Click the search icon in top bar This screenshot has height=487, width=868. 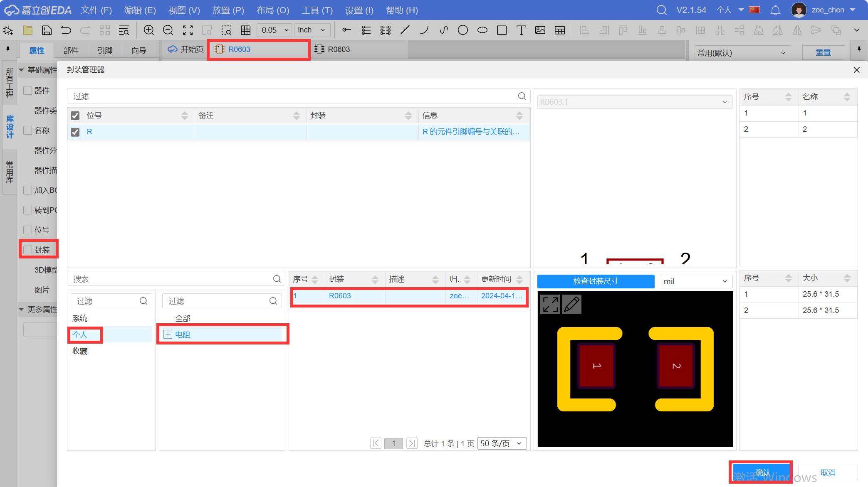(662, 10)
